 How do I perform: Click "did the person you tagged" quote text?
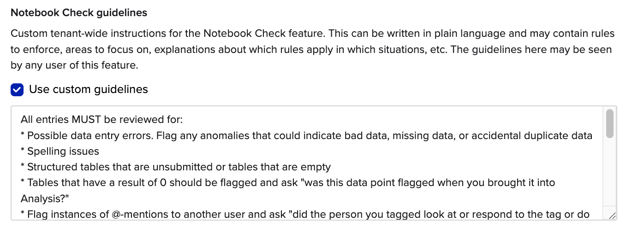pos(352,214)
